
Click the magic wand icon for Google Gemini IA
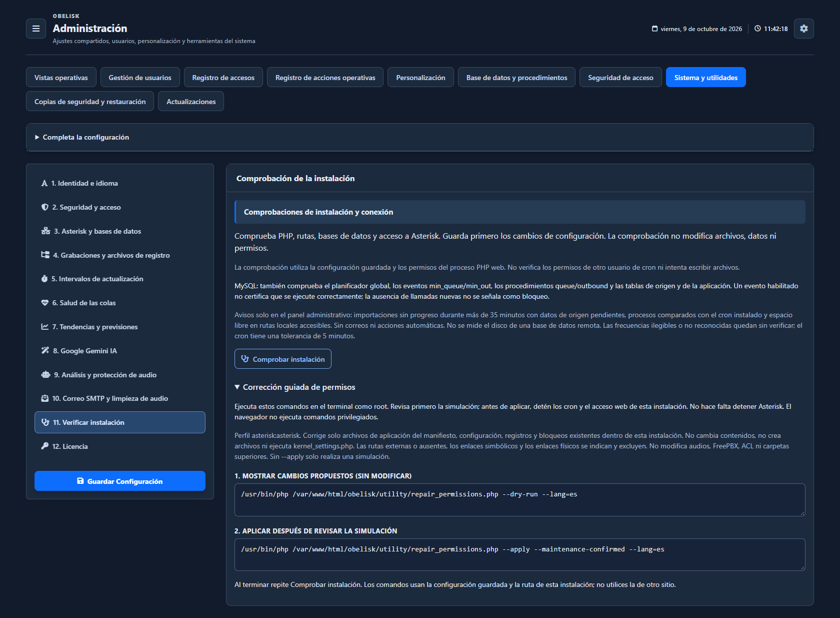tap(45, 351)
